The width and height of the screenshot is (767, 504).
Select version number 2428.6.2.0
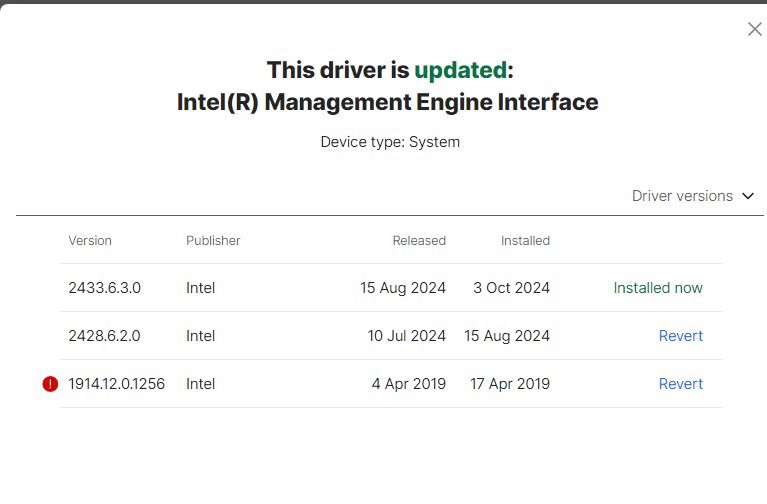click(x=105, y=336)
